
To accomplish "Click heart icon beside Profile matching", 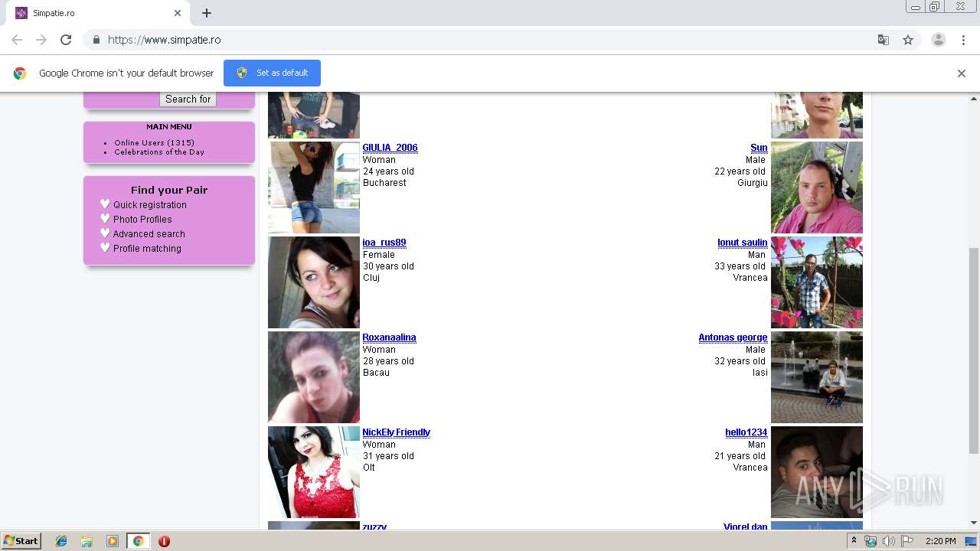I will click(105, 248).
